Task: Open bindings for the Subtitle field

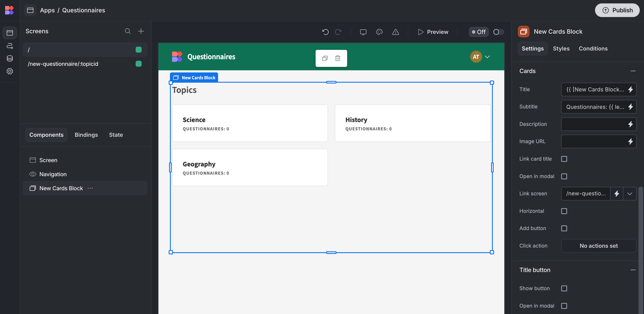Action: point(630,107)
